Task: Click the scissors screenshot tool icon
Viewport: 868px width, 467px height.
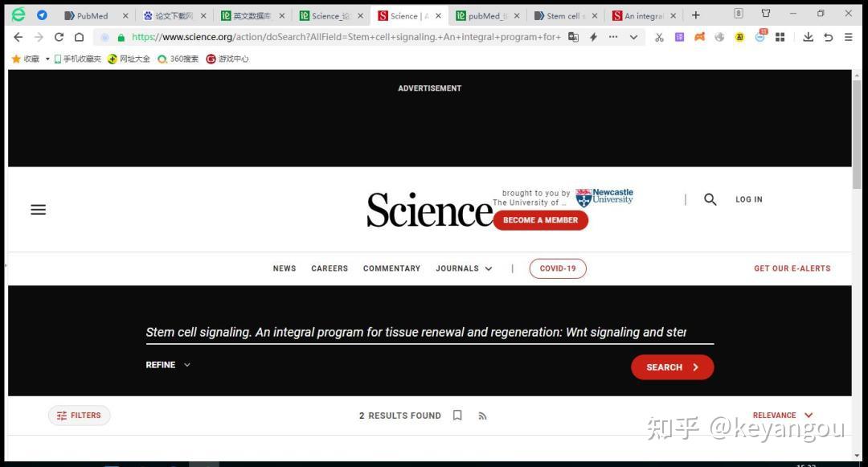Action: coord(659,37)
